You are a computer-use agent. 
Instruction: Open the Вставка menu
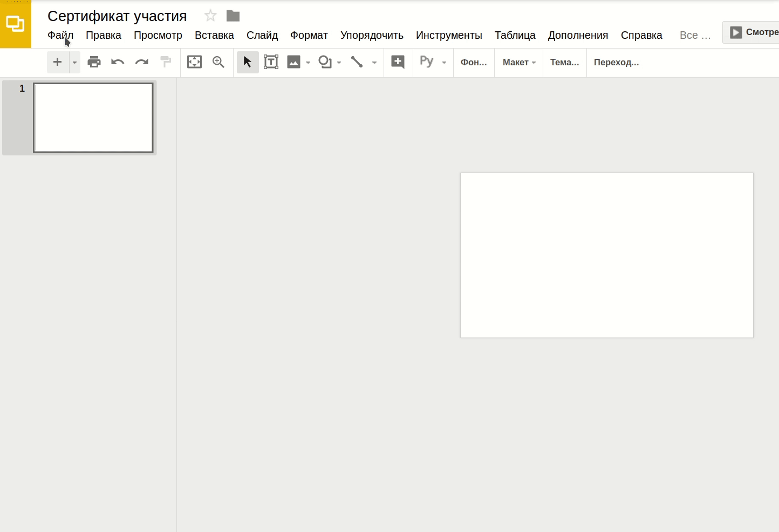tap(214, 35)
